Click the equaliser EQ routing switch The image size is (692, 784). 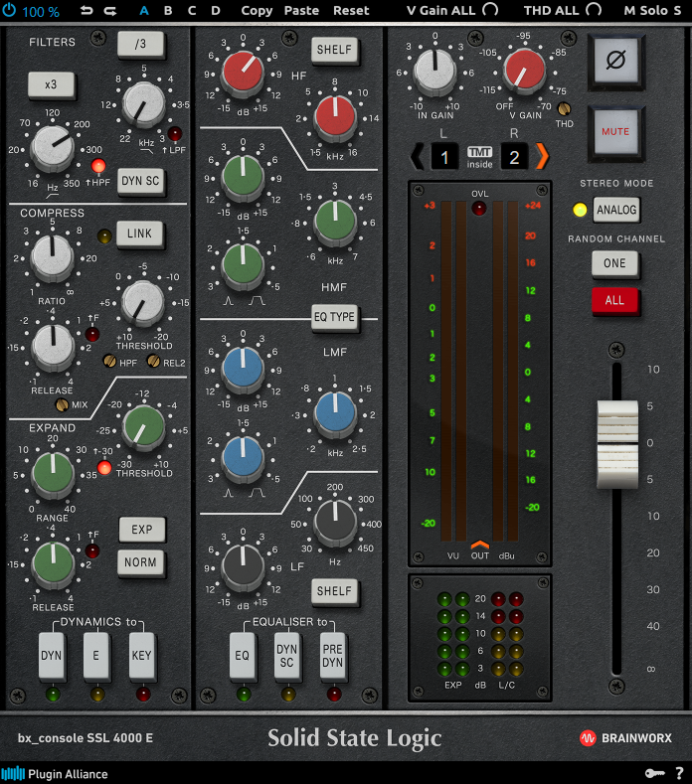tap(243, 656)
